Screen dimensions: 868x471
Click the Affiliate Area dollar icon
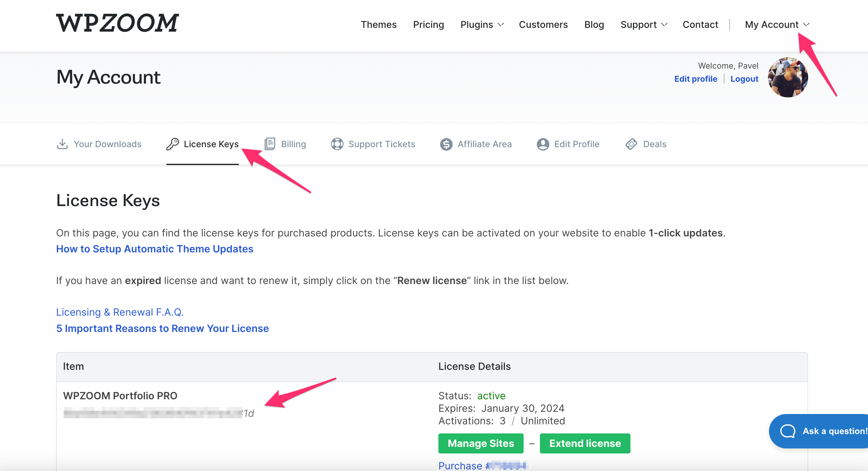tap(446, 144)
